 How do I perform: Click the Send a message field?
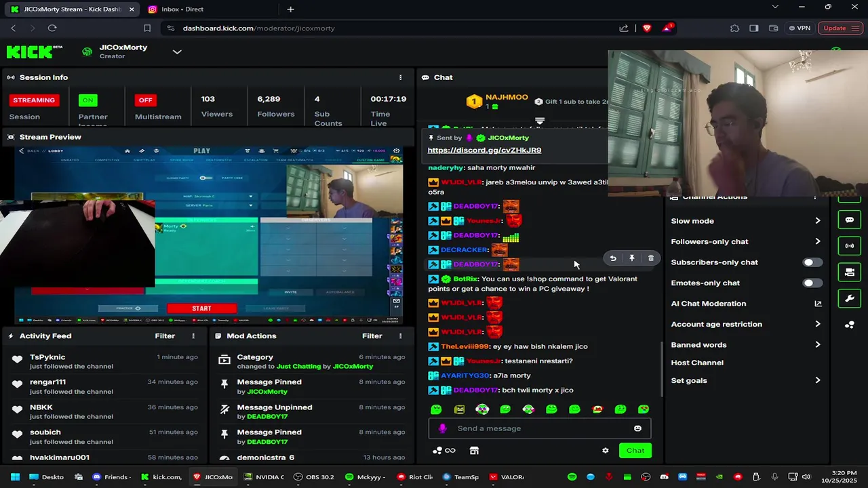[x=540, y=428]
